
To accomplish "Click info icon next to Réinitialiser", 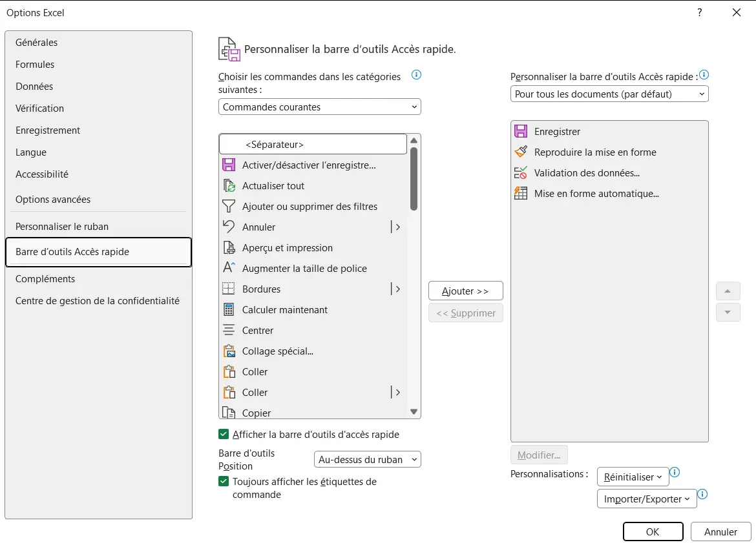I will (675, 472).
